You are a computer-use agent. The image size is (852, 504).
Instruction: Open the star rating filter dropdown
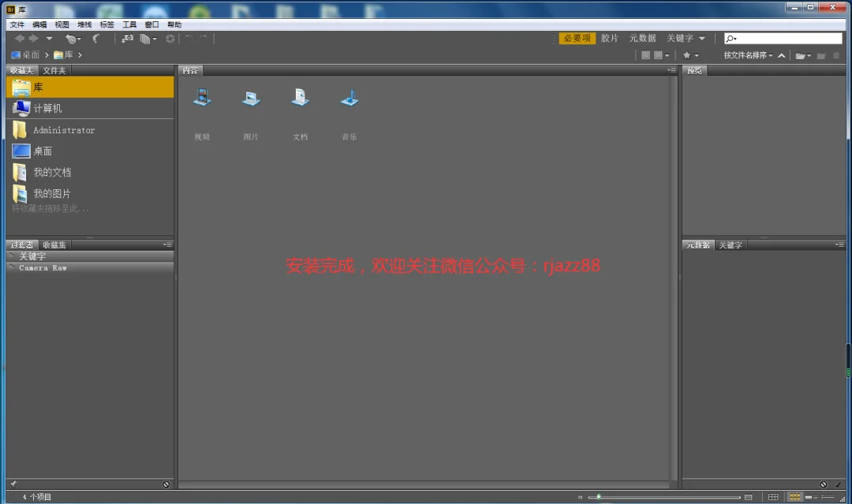(690, 55)
